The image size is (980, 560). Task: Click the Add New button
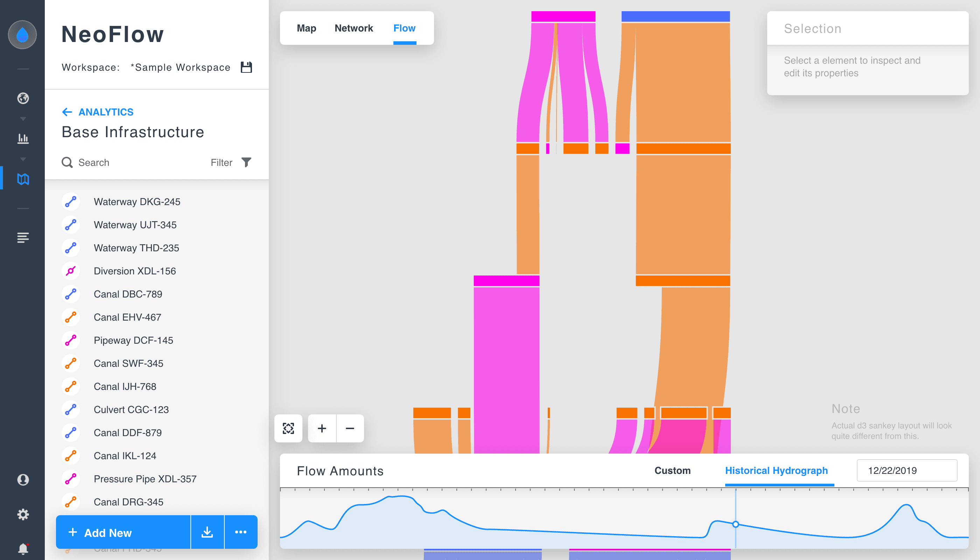pos(123,532)
